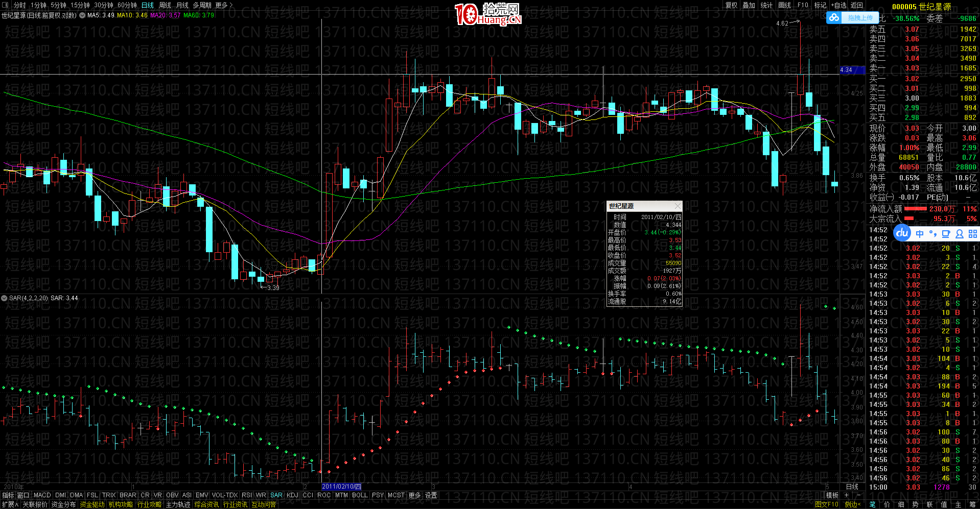This screenshot has width=980, height=509.
Task: Click the 返回 back button
Action: (857, 5)
